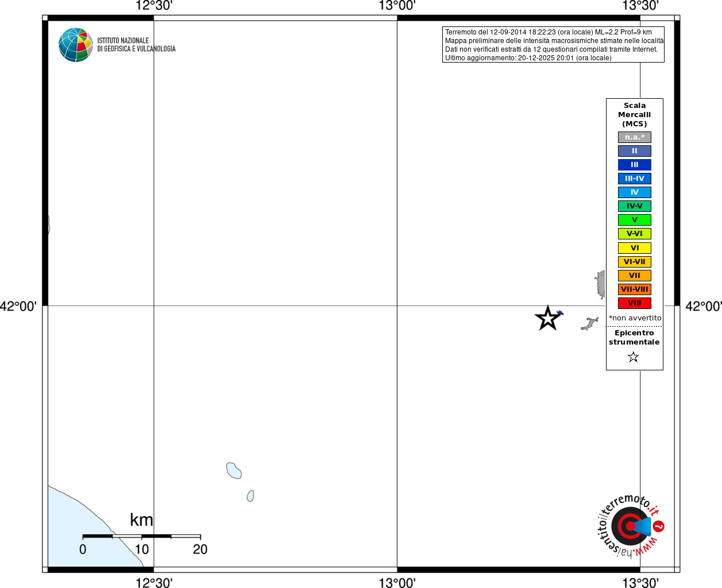Click the top 12°30' longitude label
722x588 pixels.
pyautogui.click(x=154, y=6)
